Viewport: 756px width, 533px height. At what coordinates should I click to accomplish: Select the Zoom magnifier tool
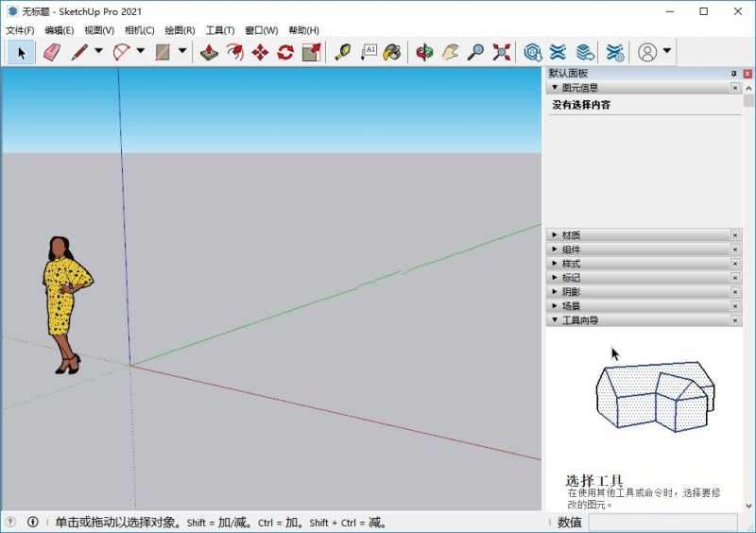tap(475, 52)
